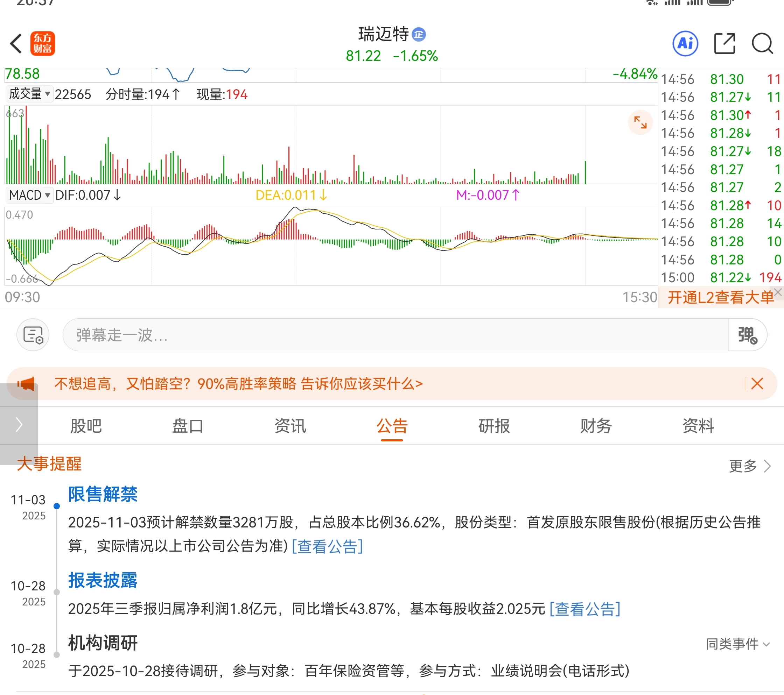Tap the share icon in header
This screenshot has width=784, height=695.
pos(724,43)
